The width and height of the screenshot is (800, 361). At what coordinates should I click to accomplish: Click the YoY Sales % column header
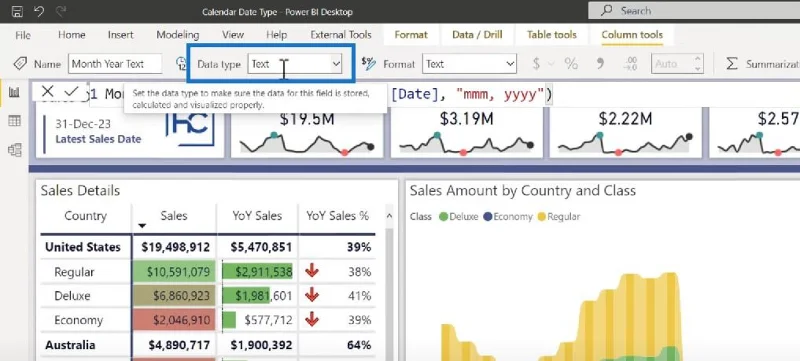(x=337, y=216)
